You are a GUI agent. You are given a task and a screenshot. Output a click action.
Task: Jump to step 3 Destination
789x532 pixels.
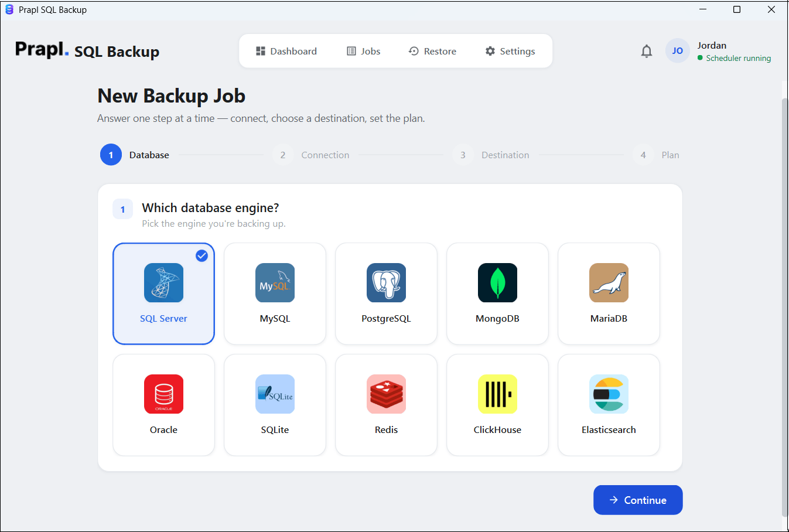[491, 155]
